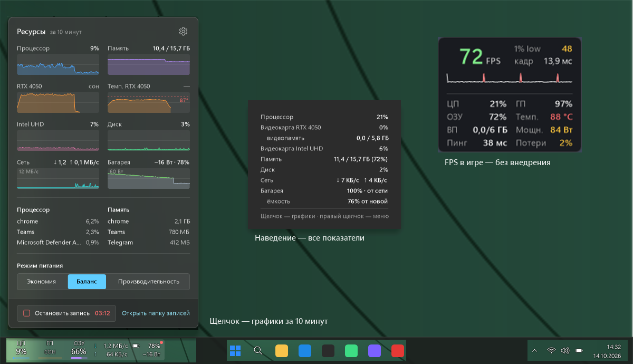Launch the black taskbar app
Screen dimensions: 633x364
pyautogui.click(x=328, y=351)
